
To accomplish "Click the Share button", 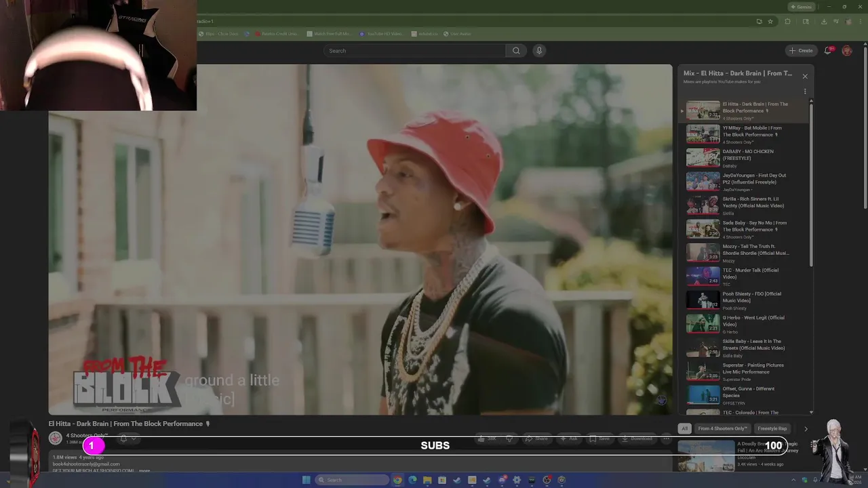I will (x=536, y=439).
